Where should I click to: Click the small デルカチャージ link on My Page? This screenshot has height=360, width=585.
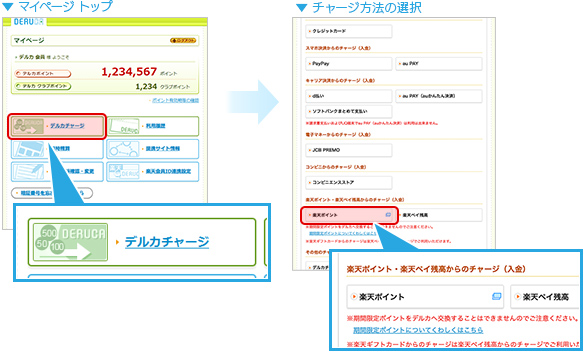(x=67, y=126)
